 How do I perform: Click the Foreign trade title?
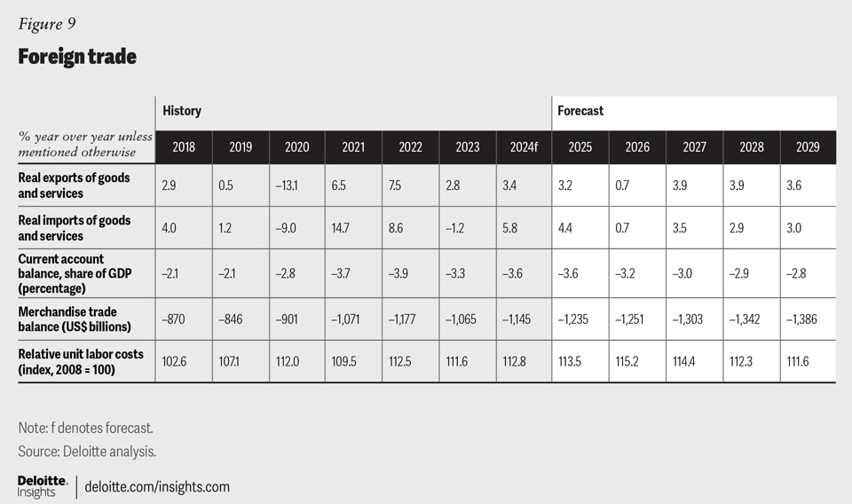pyautogui.click(x=77, y=57)
